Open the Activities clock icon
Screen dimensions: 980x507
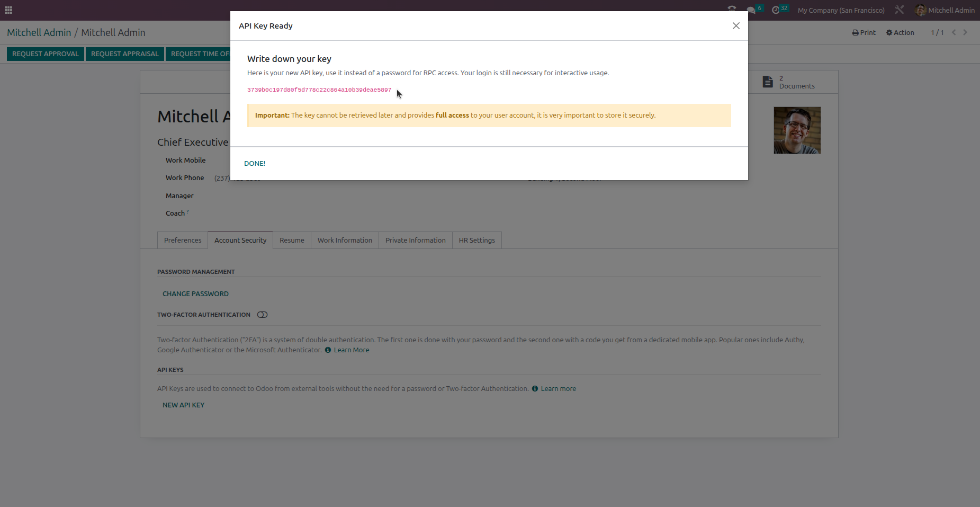tap(776, 10)
